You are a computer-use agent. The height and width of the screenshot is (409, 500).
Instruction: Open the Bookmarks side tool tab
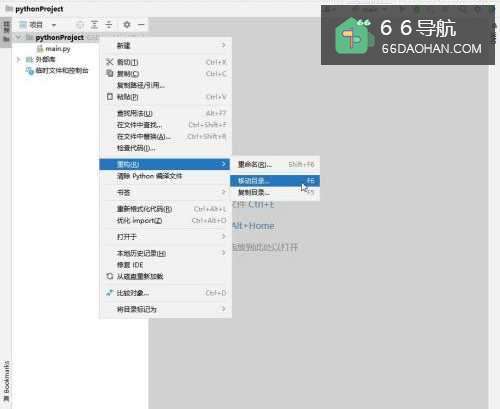[x=6, y=381]
